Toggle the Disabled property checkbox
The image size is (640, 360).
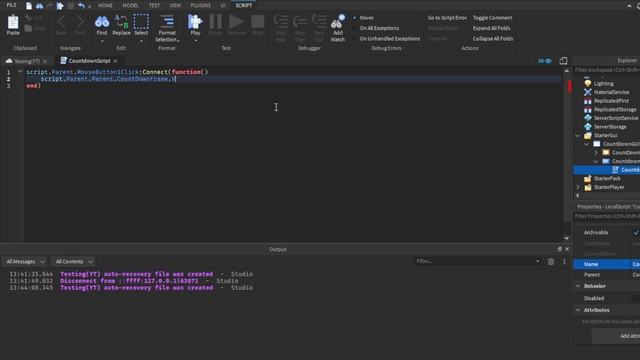point(636,298)
